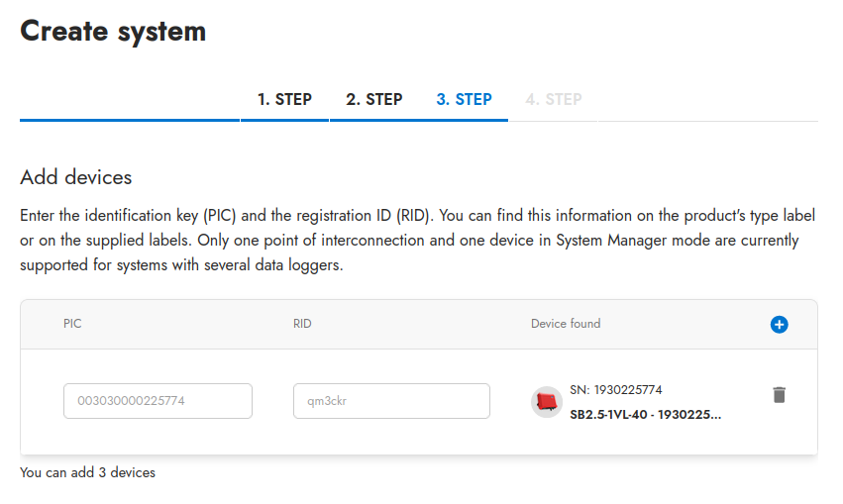Screen dimensions: 843x504
Task: Click the greyed-out 4. STEP tab
Action: (553, 99)
